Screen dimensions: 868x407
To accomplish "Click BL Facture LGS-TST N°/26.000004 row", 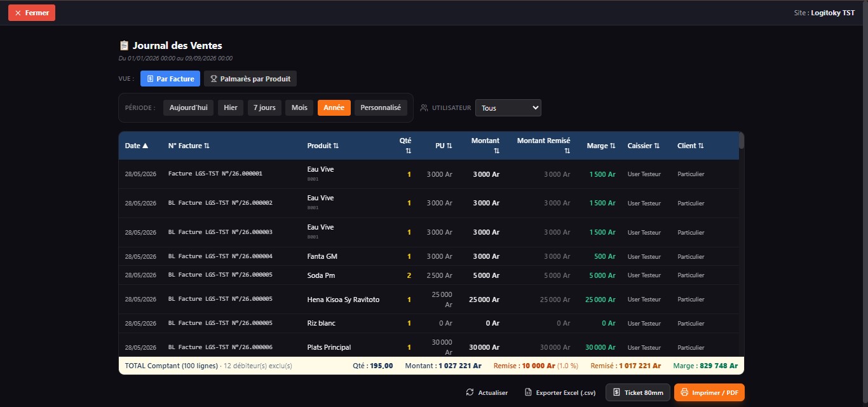I will [429, 256].
